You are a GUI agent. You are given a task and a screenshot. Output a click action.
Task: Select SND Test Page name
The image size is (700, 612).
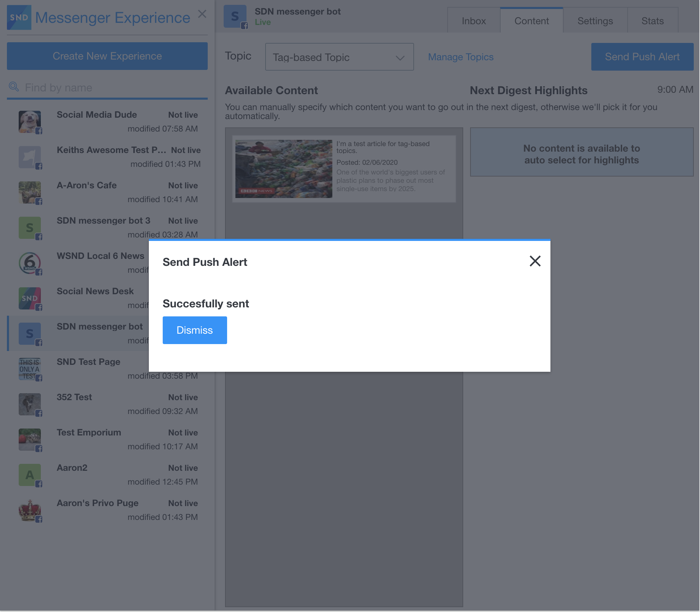pos(89,362)
